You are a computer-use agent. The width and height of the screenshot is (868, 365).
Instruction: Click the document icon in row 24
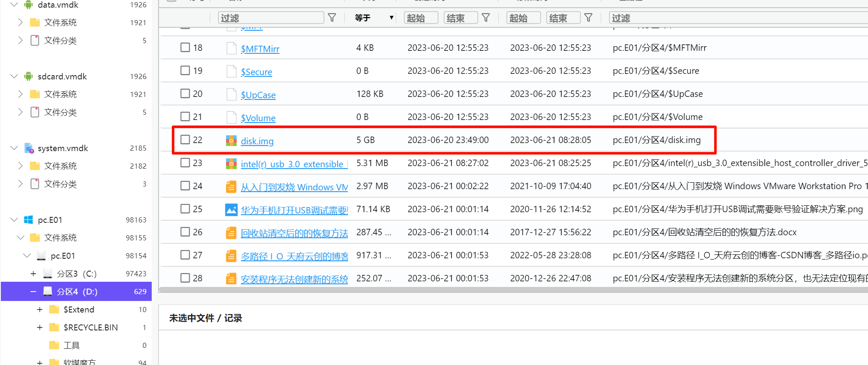click(231, 187)
